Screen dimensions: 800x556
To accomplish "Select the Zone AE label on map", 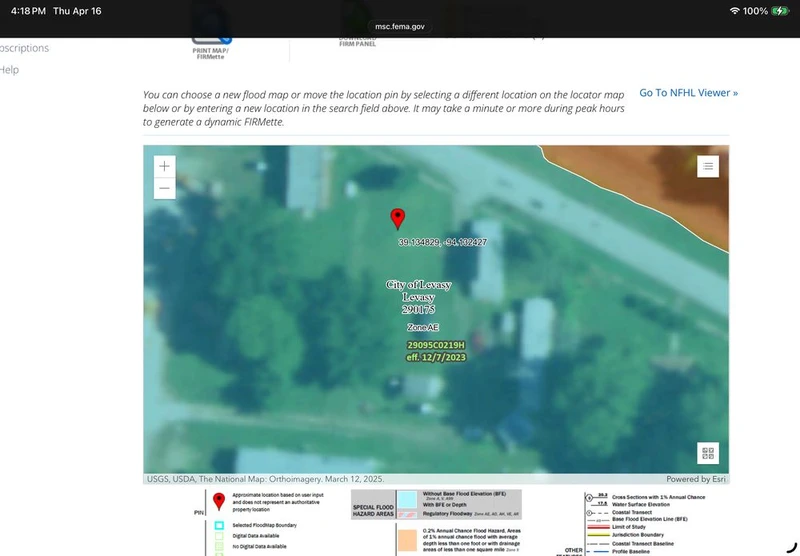I will (423, 327).
